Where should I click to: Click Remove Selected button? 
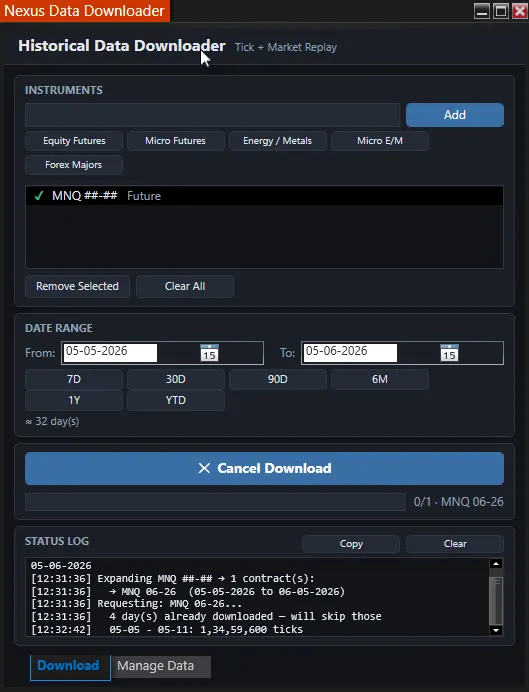[77, 286]
